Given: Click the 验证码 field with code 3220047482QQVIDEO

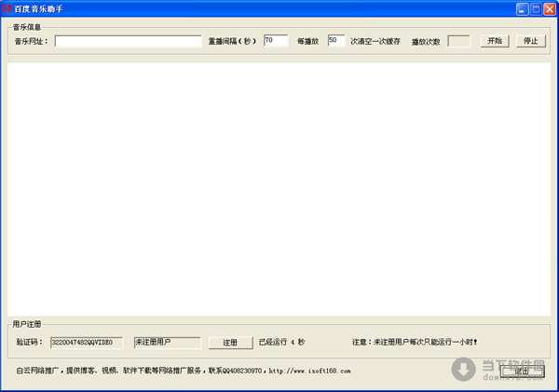Looking at the screenshot, I should (87, 343).
